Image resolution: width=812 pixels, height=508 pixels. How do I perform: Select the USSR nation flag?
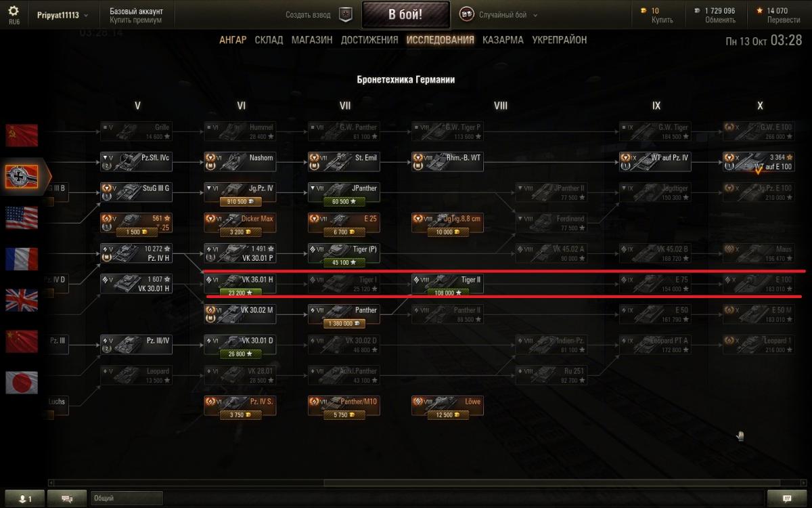tap(22, 135)
